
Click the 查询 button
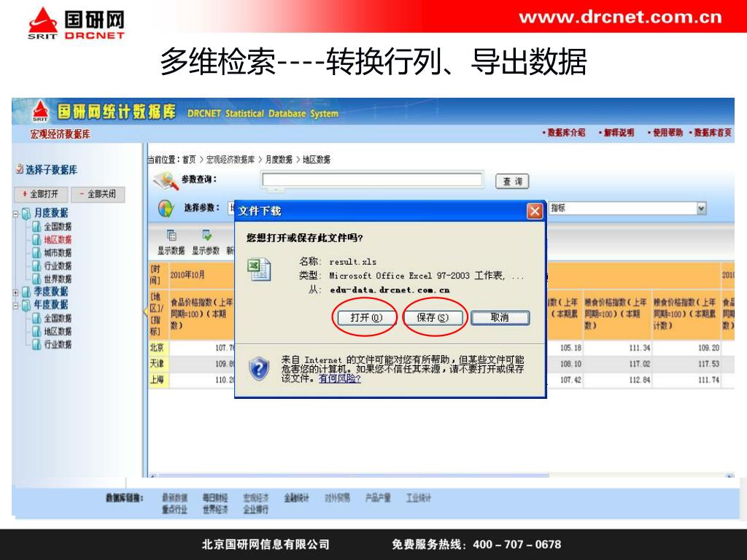[512, 182]
